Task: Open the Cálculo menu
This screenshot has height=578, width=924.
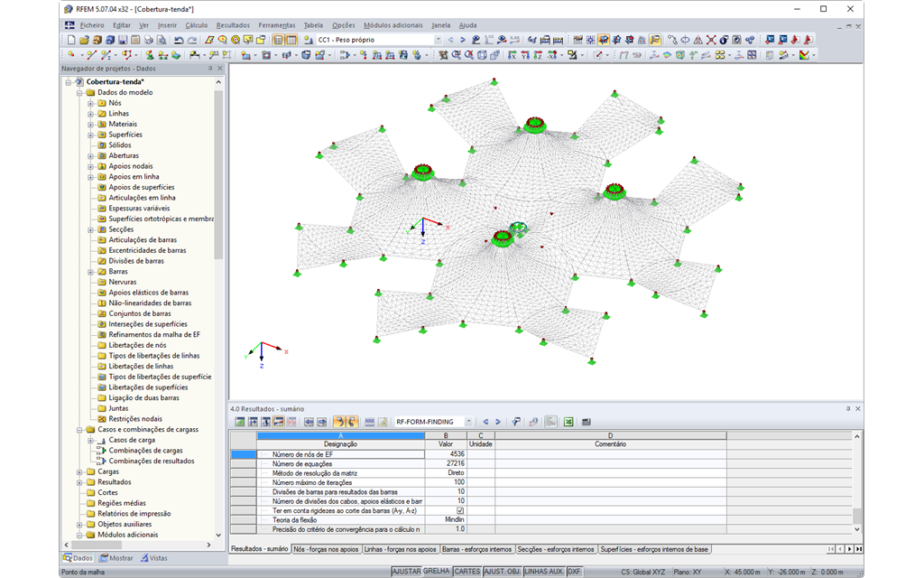Action: click(196, 25)
